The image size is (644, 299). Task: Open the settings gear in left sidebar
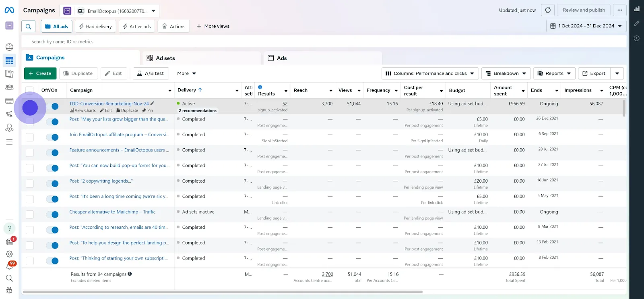click(x=9, y=254)
